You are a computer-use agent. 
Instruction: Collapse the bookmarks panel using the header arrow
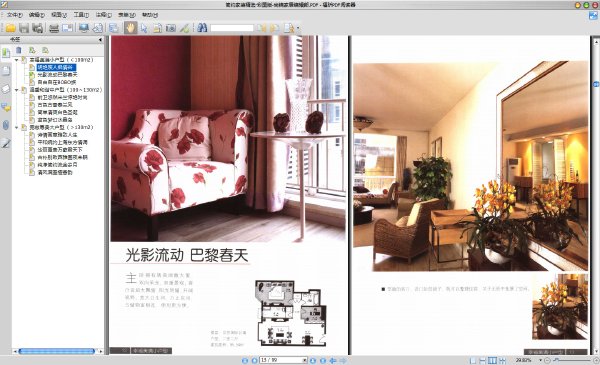pos(100,39)
